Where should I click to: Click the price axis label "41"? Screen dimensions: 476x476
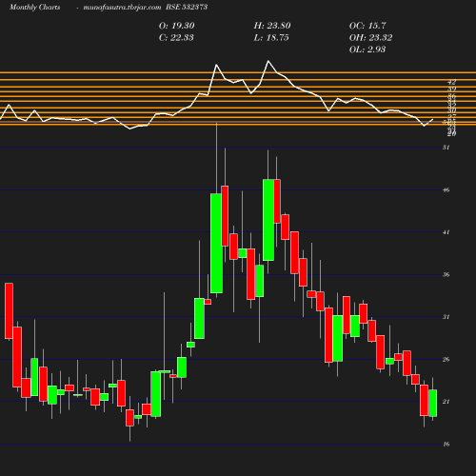coord(446,232)
